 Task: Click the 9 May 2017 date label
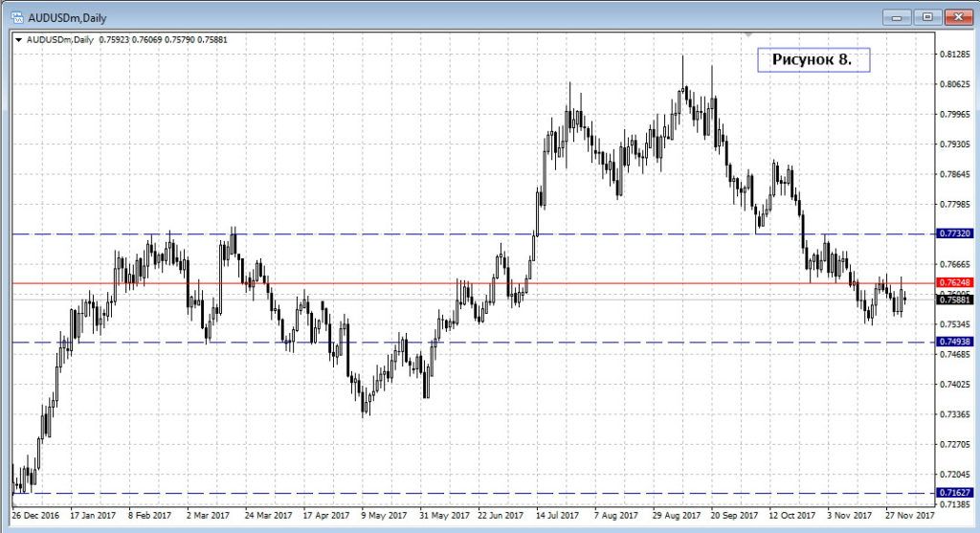(380, 514)
